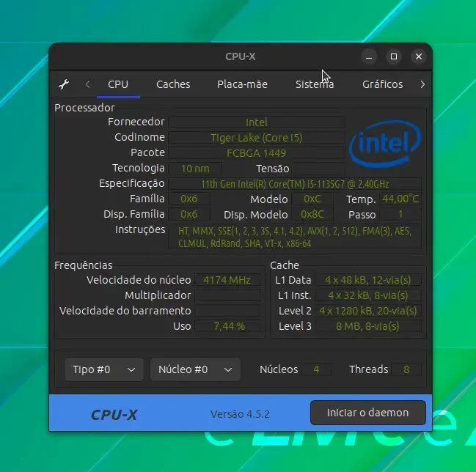Click the empty Tensão field
Viewport: 476px width, 472px height.
pos(319,169)
